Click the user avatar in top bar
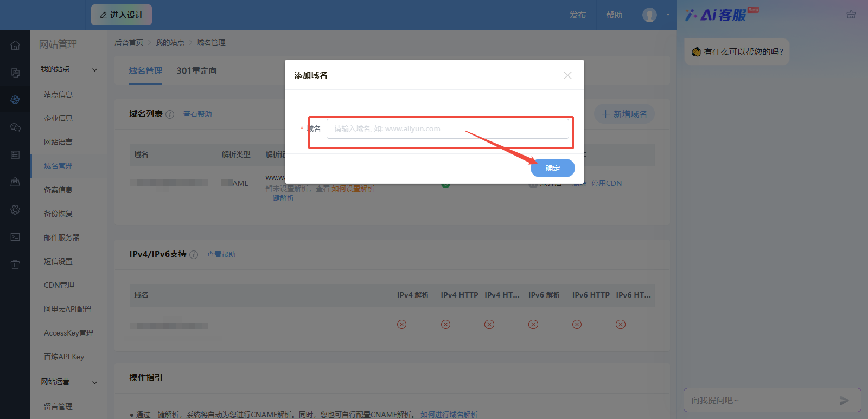This screenshot has height=419, width=868. [x=649, y=15]
